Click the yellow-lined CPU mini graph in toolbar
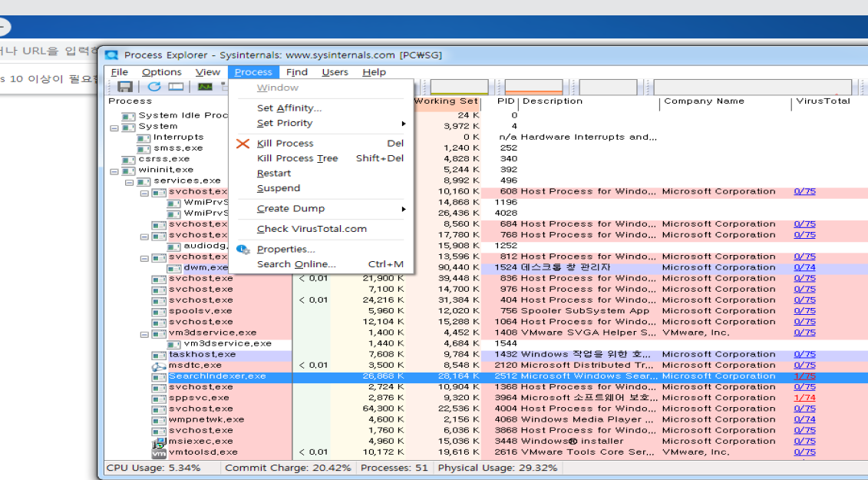868x480 pixels. 459,87
